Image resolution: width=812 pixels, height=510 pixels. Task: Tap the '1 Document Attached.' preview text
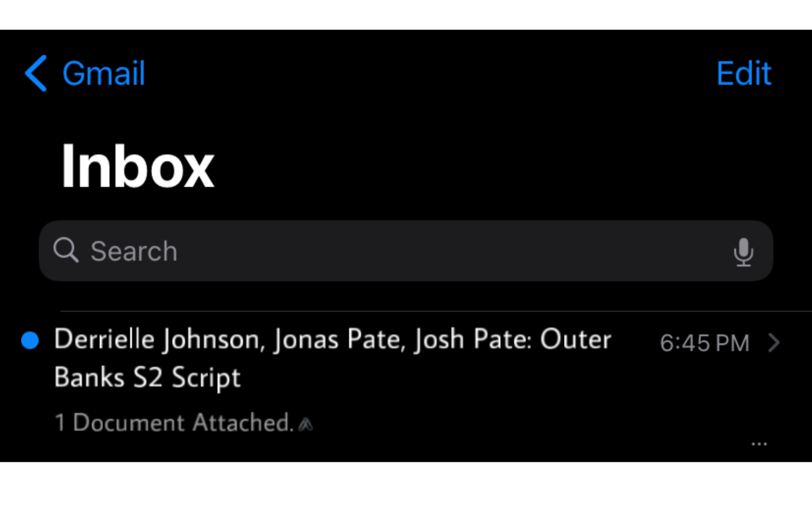coord(174,422)
